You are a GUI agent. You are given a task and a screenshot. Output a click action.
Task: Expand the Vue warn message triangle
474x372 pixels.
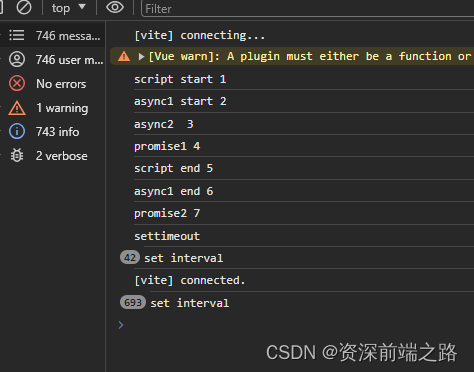pos(141,57)
